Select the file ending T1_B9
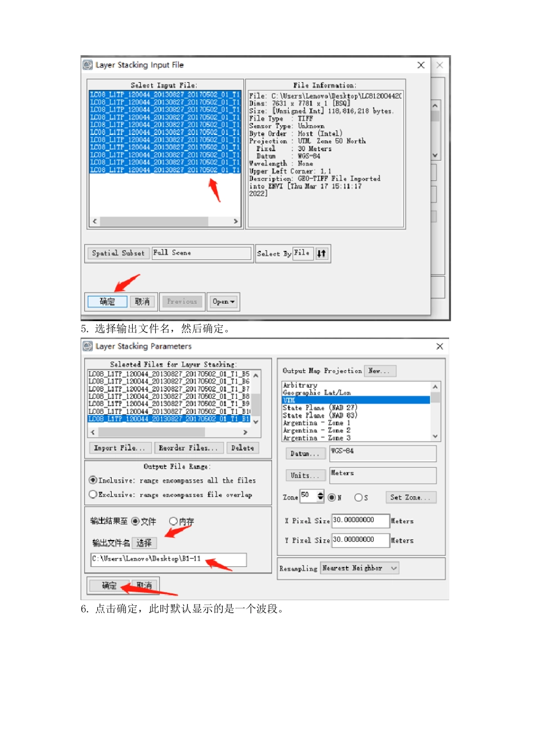 tap(169, 404)
